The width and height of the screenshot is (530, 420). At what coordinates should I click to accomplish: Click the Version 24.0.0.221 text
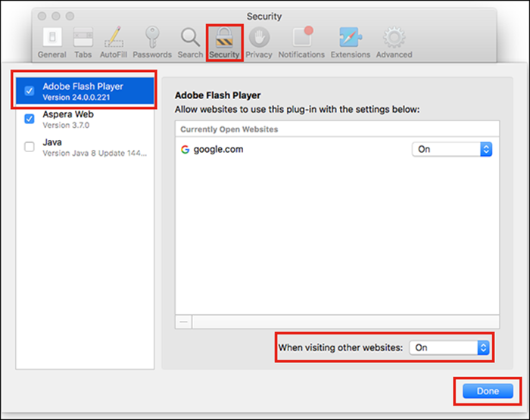(x=76, y=98)
